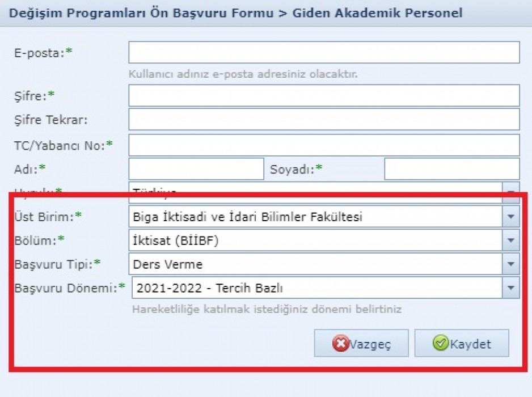Expand the Başvuru Dönemi dropdown arrow
The image size is (532, 397).
pyautogui.click(x=510, y=288)
